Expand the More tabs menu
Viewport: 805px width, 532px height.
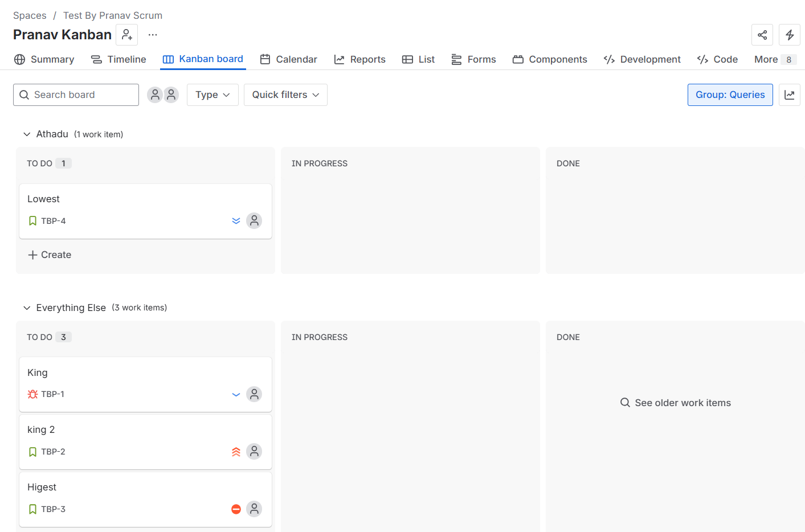pos(775,60)
